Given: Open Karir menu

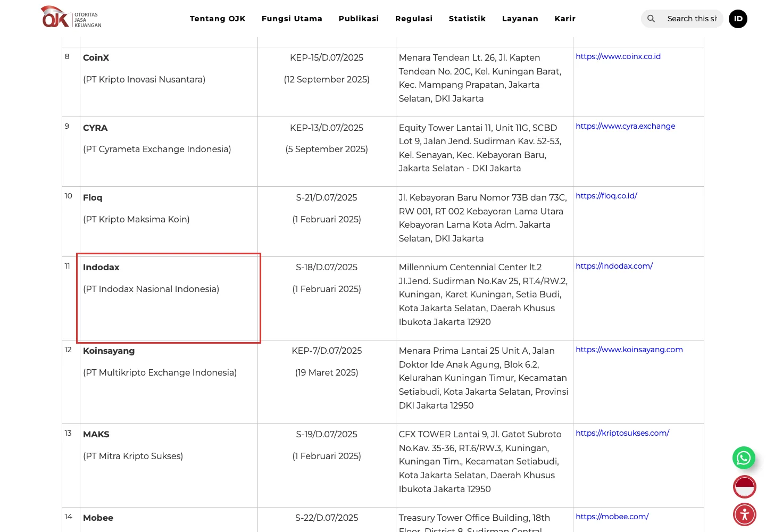Looking at the screenshot, I should click(565, 19).
